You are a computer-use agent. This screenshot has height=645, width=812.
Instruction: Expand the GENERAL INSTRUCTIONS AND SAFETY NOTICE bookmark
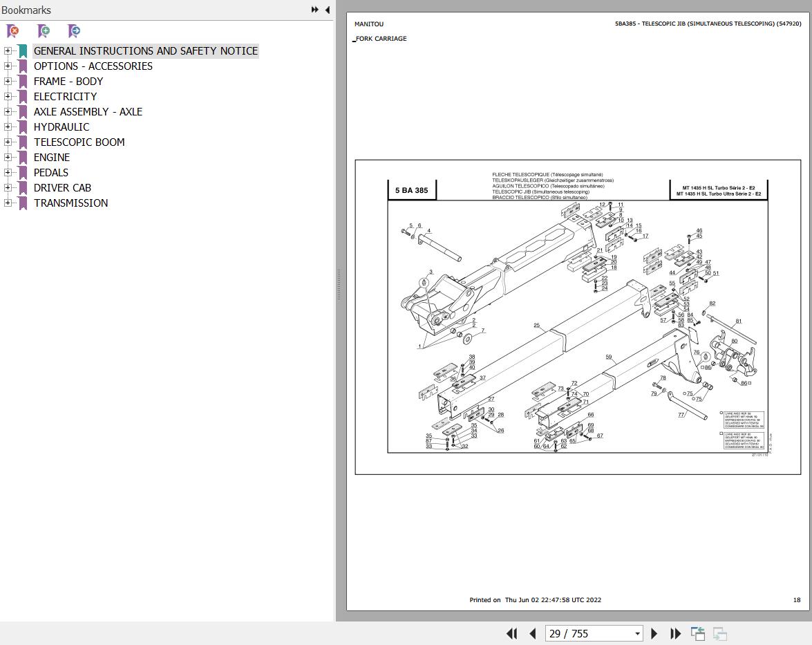coord(7,50)
